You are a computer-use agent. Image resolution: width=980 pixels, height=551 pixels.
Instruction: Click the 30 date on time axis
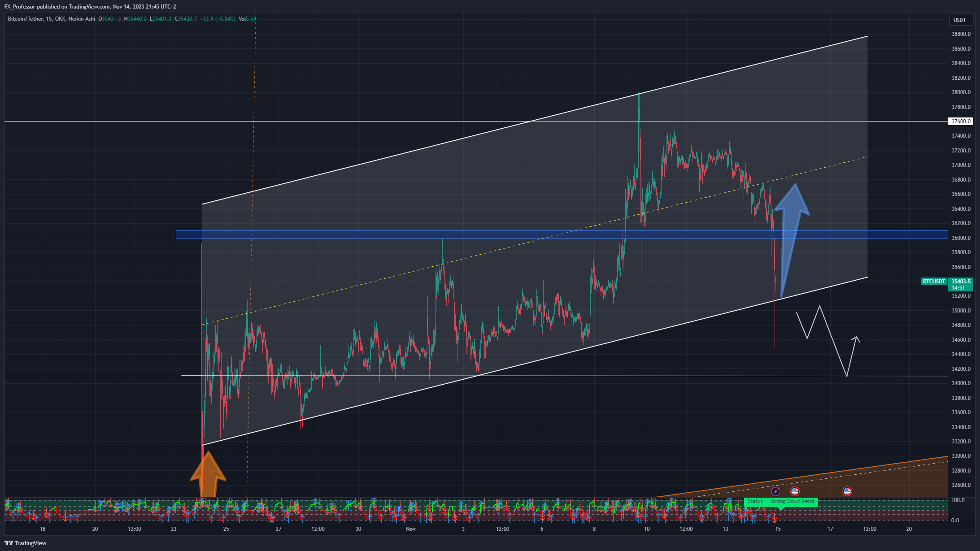[358, 529]
